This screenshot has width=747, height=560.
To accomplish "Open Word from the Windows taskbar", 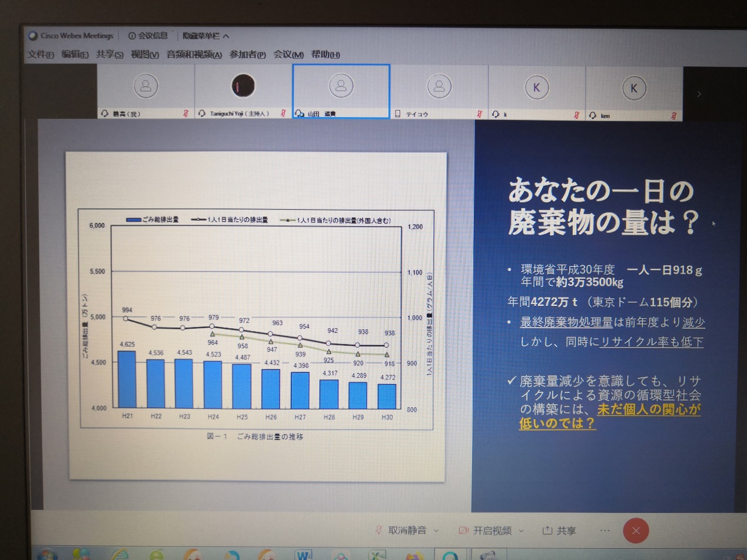I will (304, 555).
